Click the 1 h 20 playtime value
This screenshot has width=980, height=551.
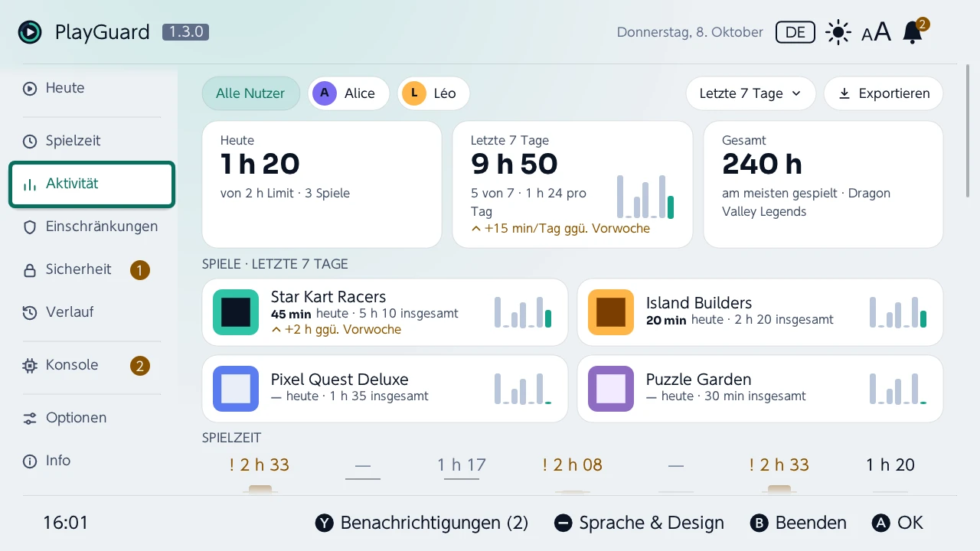click(890, 465)
